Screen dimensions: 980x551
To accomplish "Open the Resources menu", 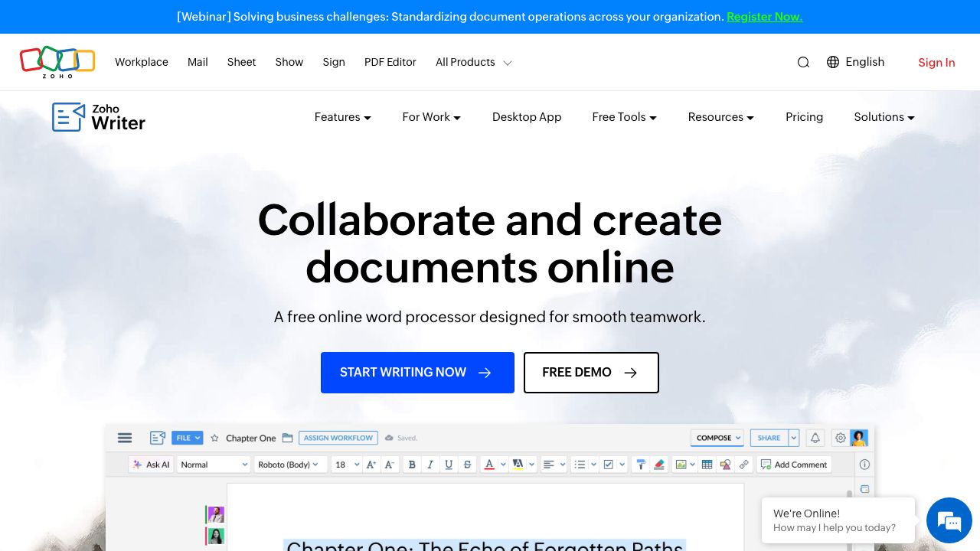I will pos(721,117).
